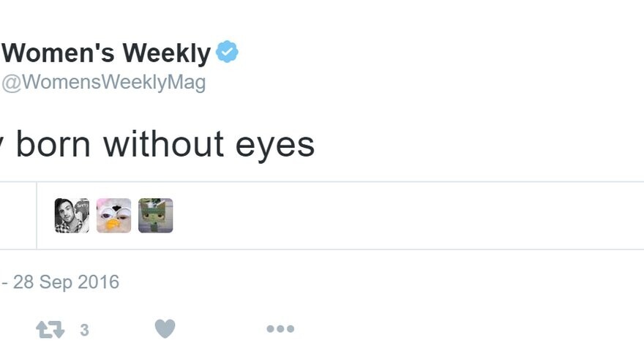
Task: Open the Furby avatar profile
Action: tap(113, 216)
